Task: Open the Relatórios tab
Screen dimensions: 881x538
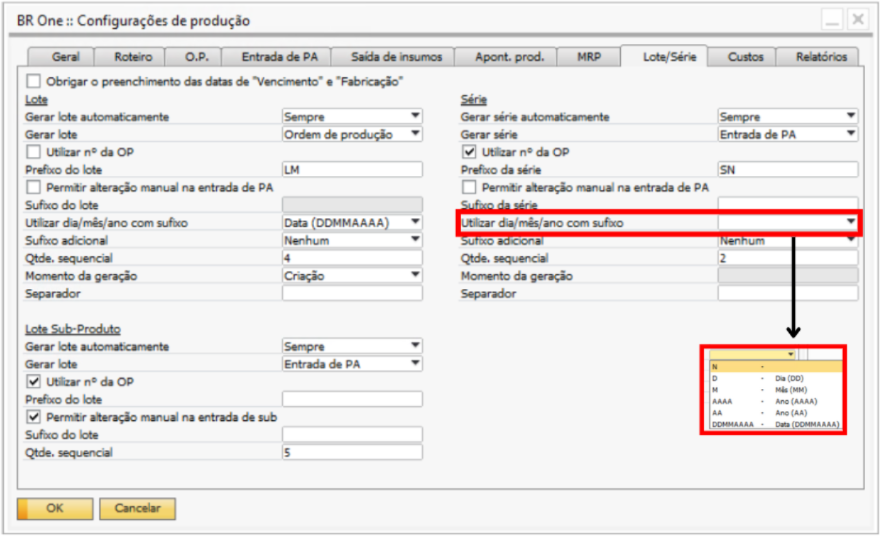Action: (x=821, y=57)
